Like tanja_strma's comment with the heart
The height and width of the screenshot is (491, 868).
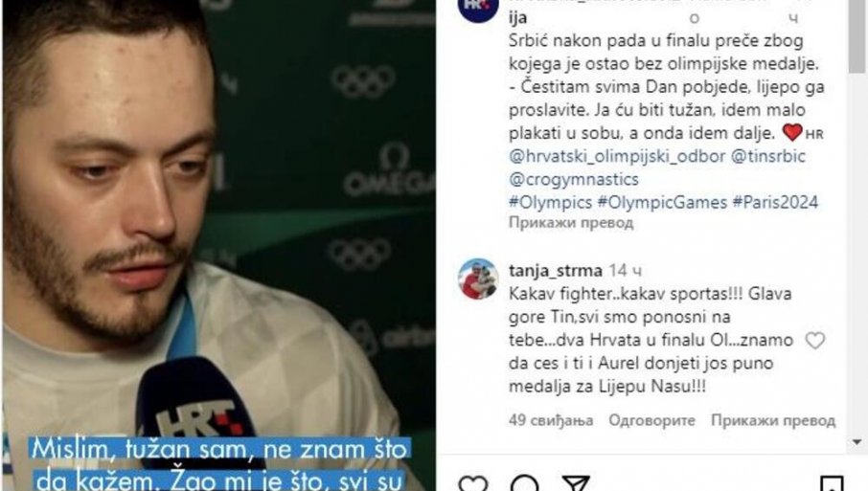[x=815, y=341]
